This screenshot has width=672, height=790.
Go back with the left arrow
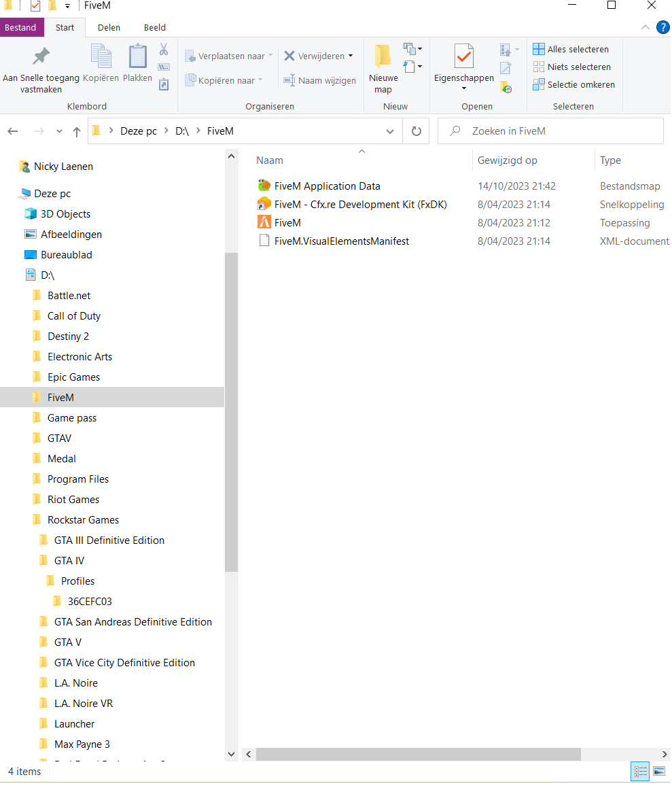pyautogui.click(x=13, y=131)
